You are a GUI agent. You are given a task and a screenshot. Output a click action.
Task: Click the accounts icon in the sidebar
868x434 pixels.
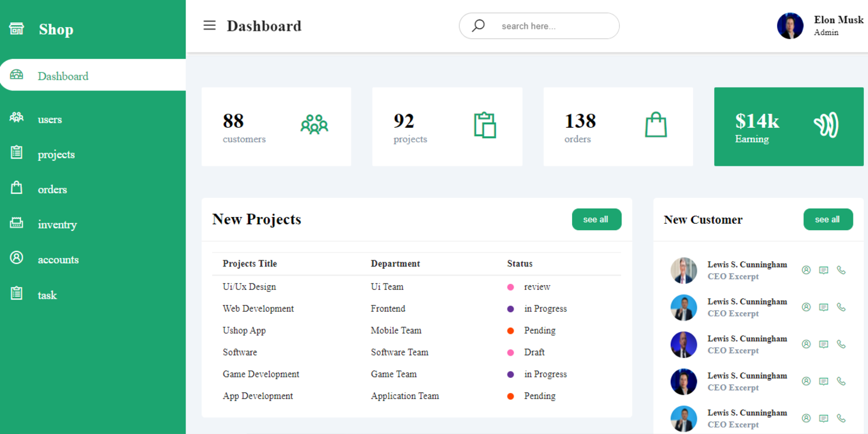[17, 259]
